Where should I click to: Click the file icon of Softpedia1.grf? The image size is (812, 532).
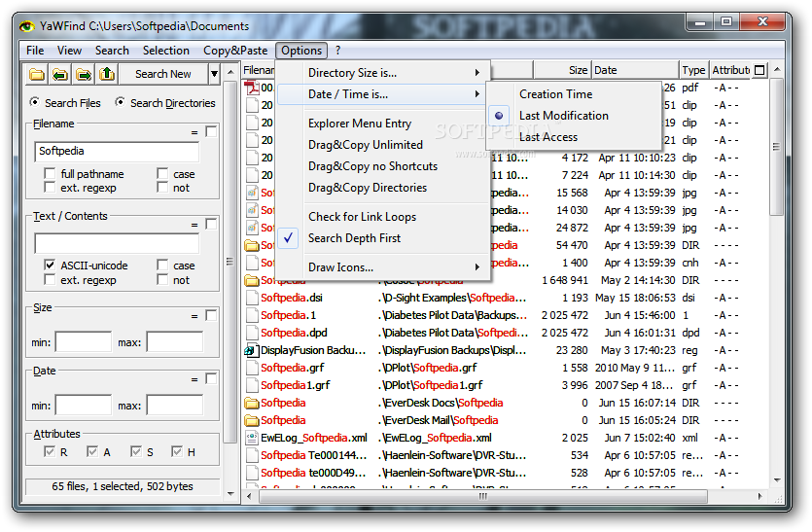[x=252, y=385]
